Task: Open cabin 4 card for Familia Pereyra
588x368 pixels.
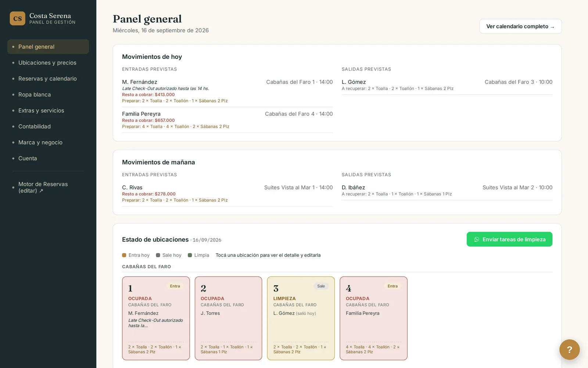Action: 373,318
